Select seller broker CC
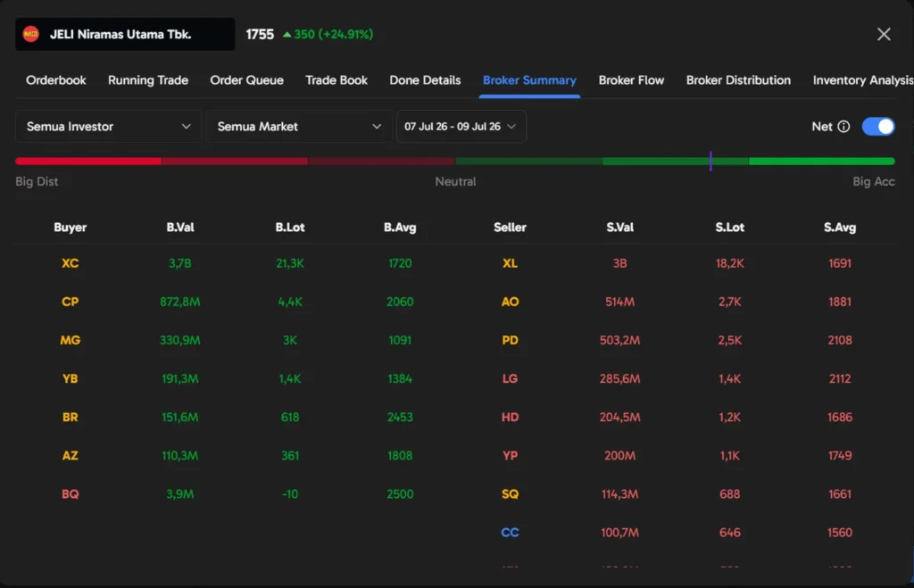The width and height of the screenshot is (914, 588). (x=510, y=533)
